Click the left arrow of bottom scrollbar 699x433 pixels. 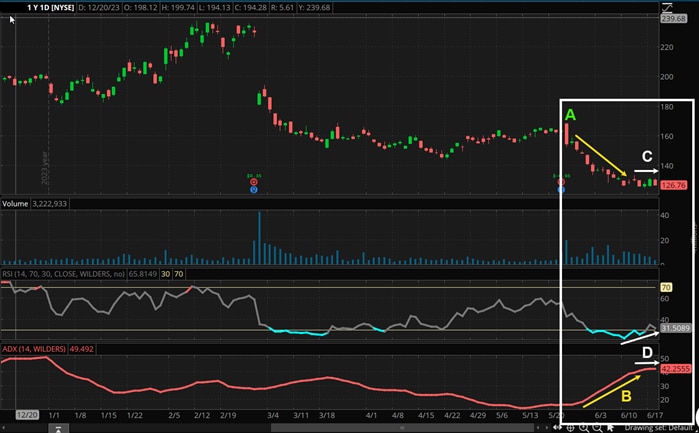click(2, 428)
